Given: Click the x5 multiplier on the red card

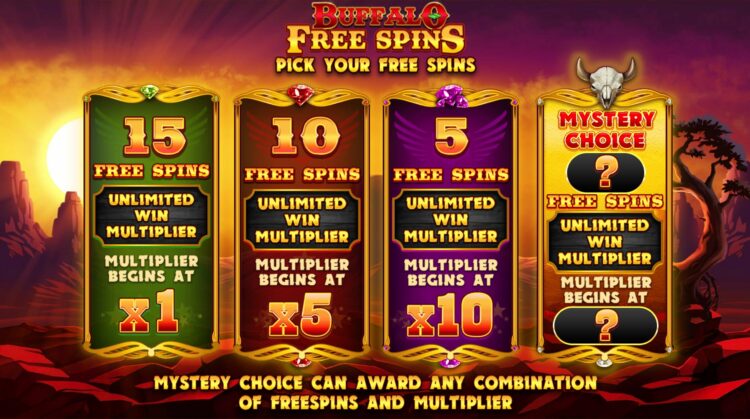Looking at the screenshot, I should pos(300,315).
